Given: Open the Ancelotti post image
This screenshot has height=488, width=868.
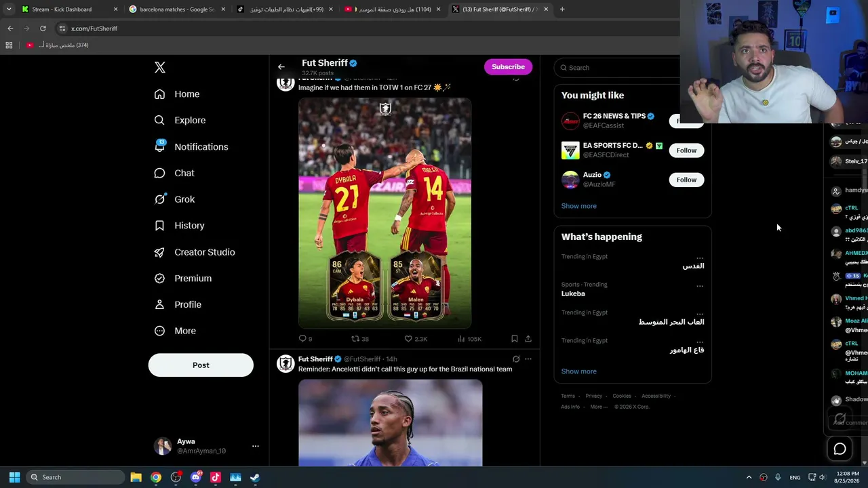Looking at the screenshot, I should tap(391, 423).
